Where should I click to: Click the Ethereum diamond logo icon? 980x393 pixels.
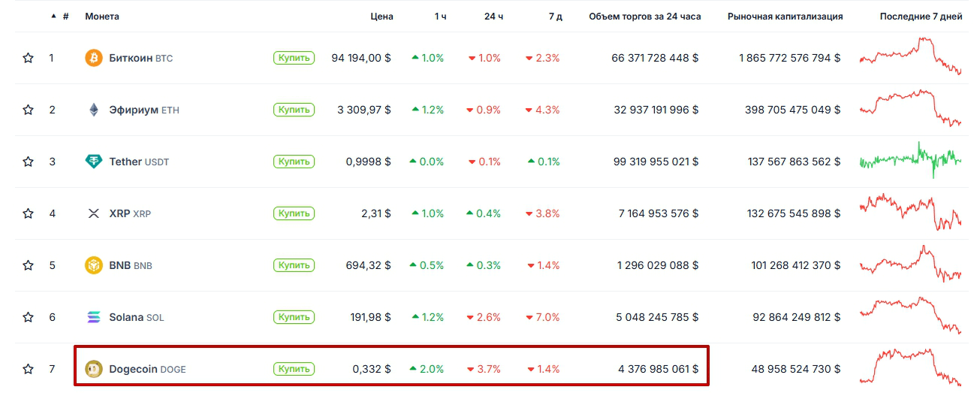[94, 110]
